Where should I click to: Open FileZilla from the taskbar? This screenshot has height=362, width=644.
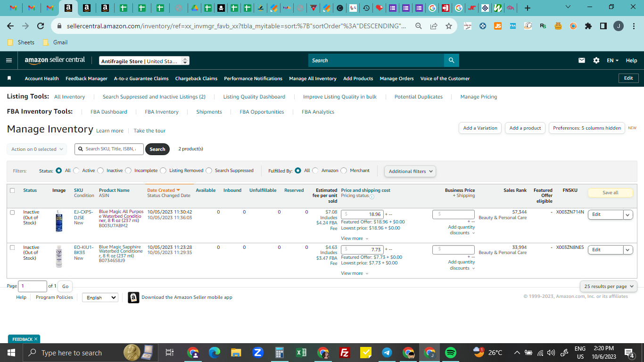pos(345,353)
